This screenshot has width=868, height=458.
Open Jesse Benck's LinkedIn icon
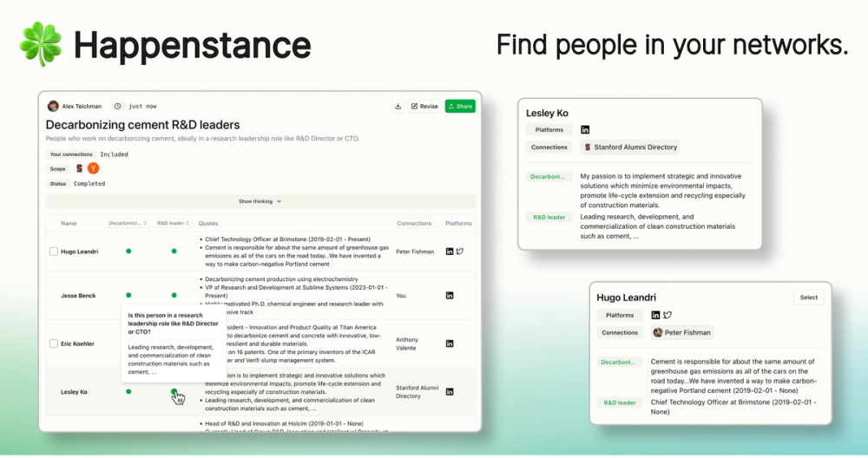click(450, 296)
